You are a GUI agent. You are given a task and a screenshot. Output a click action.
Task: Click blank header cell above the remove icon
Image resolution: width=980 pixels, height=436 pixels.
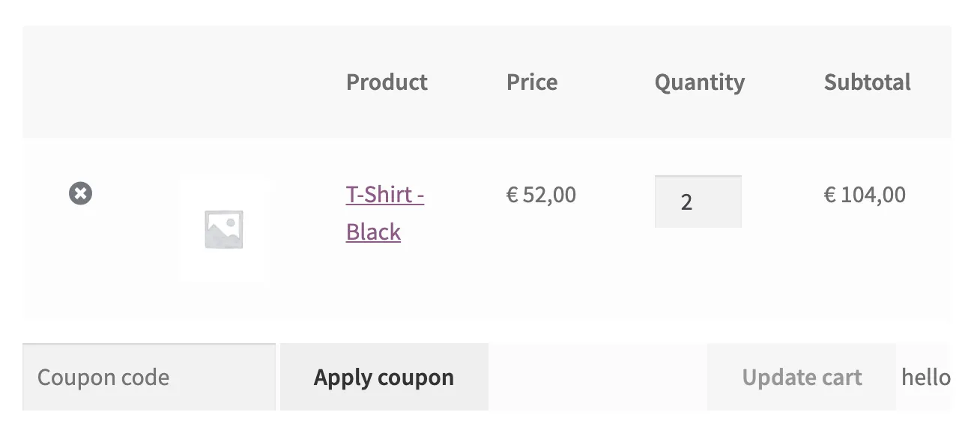pos(80,82)
